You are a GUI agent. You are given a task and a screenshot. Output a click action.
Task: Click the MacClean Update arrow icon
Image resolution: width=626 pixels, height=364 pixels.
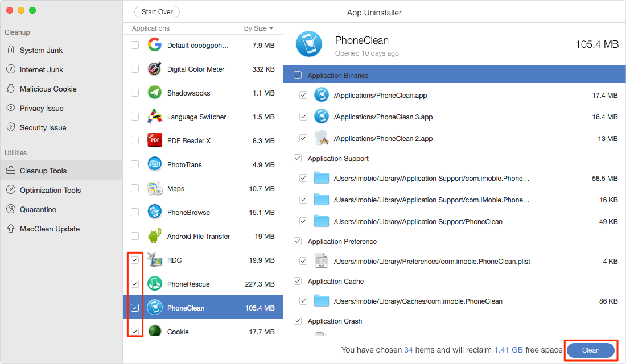click(x=11, y=228)
